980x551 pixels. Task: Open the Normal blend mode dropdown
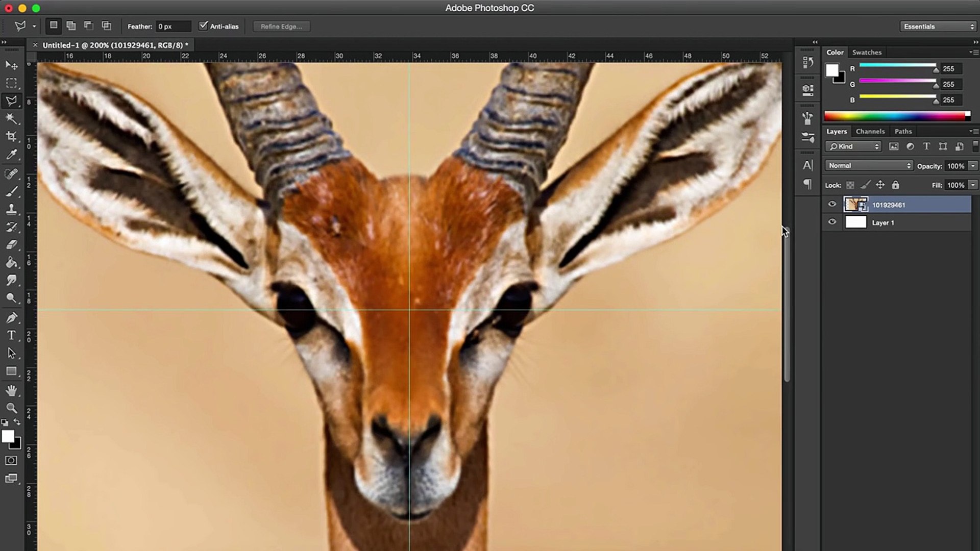click(x=869, y=166)
